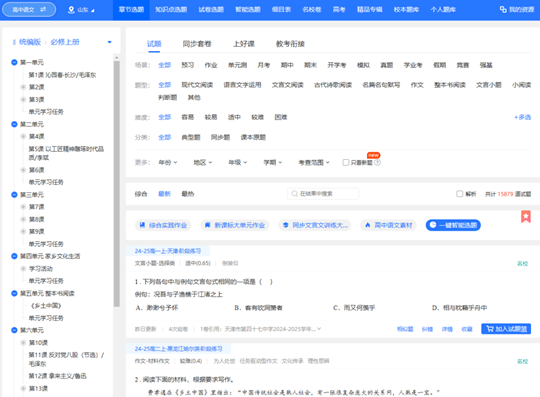
Task: Open the 地区 filter dropdown
Action: click(x=203, y=163)
